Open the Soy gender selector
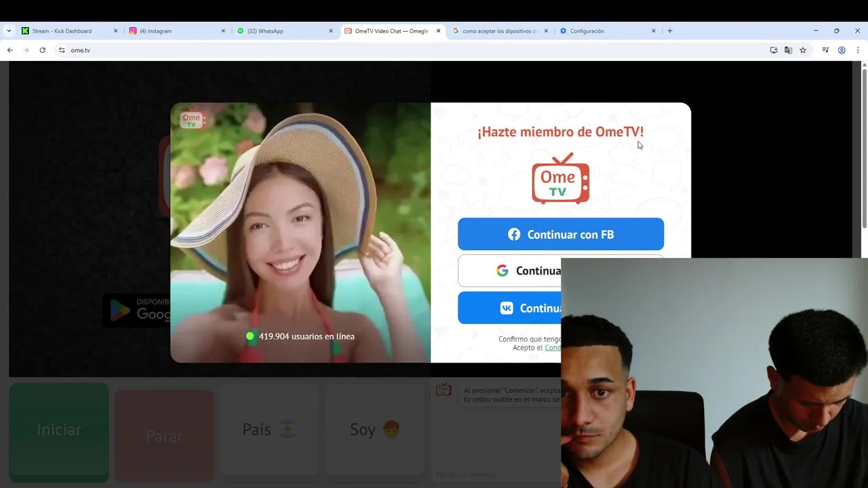868x488 pixels. 375,430
